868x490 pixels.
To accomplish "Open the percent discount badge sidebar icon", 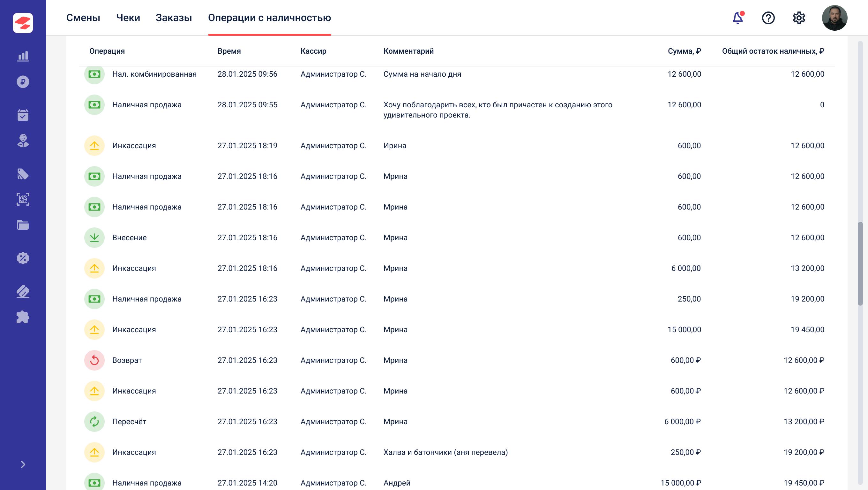I will (23, 258).
